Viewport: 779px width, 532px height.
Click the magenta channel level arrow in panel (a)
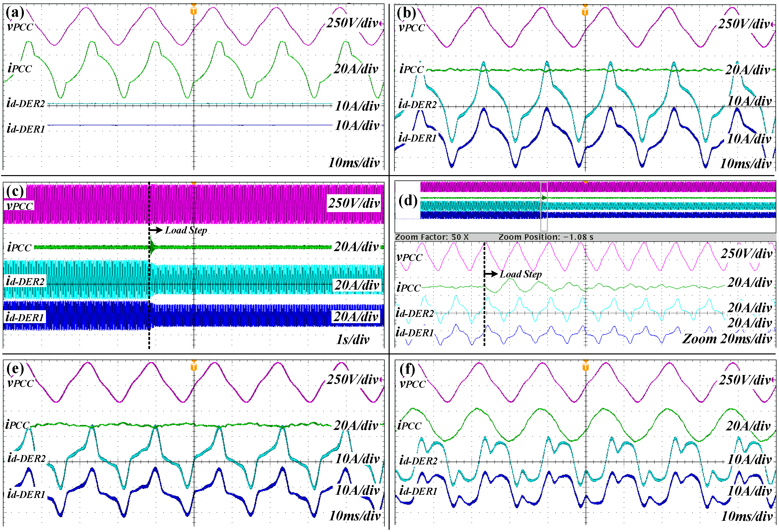click(x=381, y=24)
